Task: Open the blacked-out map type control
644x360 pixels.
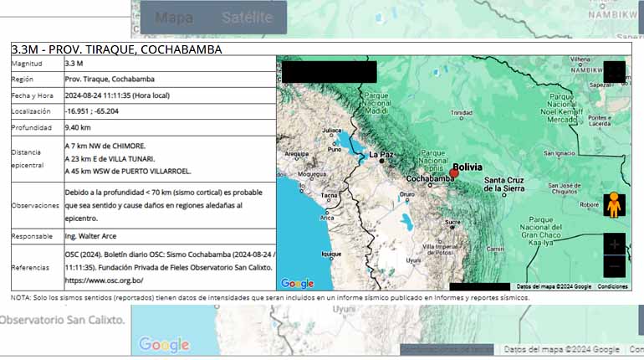Action: pos(329,71)
